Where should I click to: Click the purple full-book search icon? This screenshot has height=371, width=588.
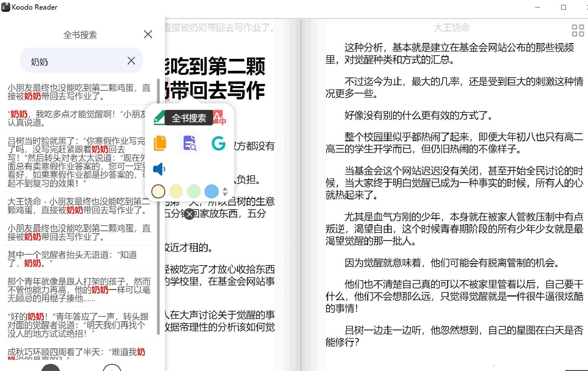point(189,143)
